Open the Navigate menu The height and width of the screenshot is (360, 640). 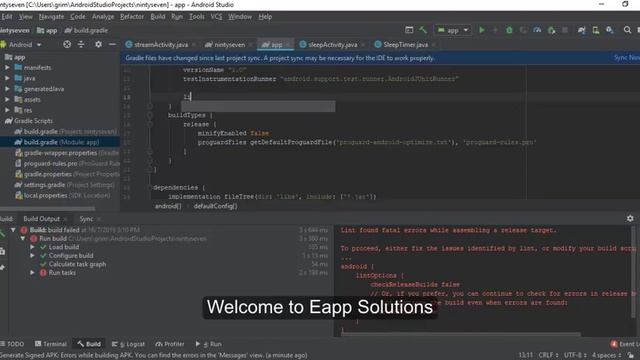51,17
